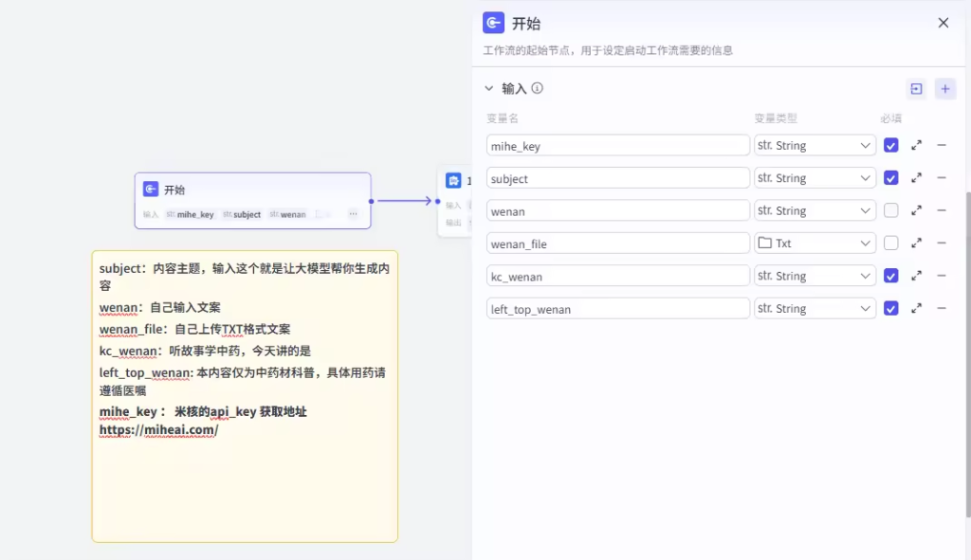
Task: Click the subject tag on the 开始 node
Action: (x=242, y=214)
